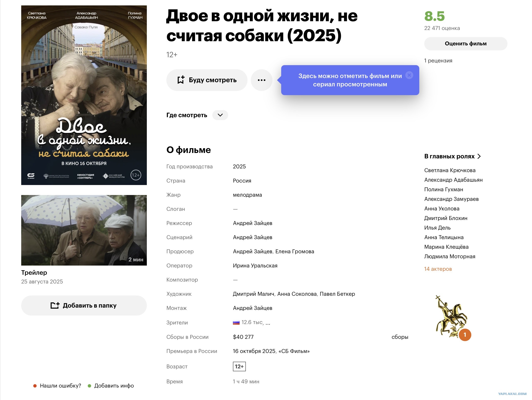Screen dimensions: 532x400
Task: Open distributor «СБ Фильм»
Action: pyautogui.click(x=294, y=351)
